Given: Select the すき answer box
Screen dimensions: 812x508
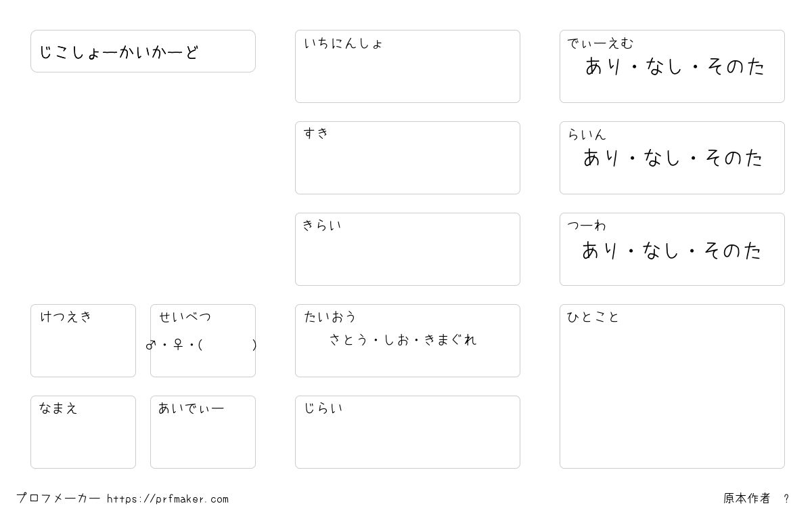Looking at the screenshot, I should [407, 158].
